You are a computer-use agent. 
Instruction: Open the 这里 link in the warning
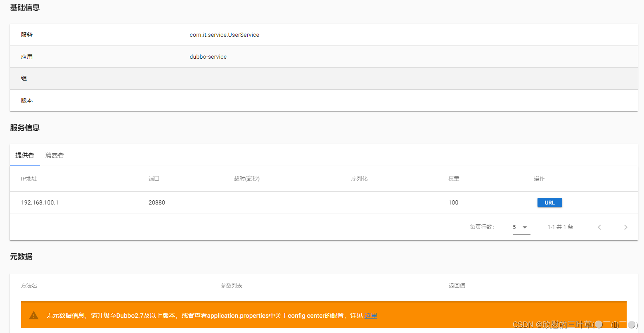pos(371,316)
